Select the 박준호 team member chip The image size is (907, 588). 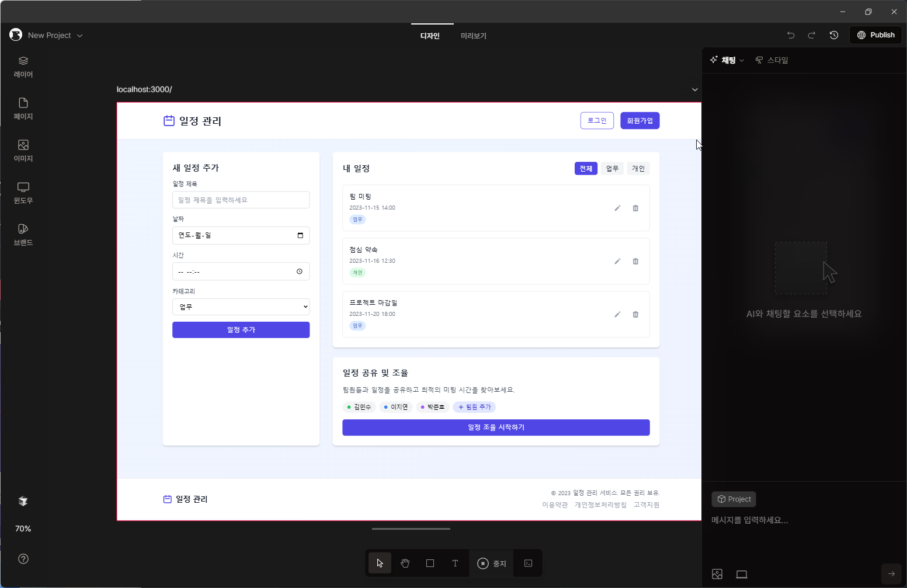click(x=433, y=407)
